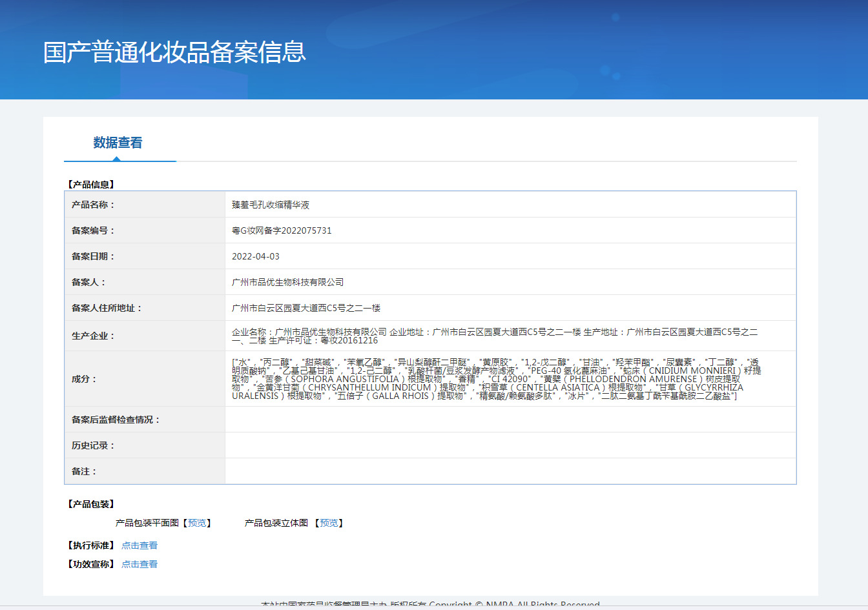The height and width of the screenshot is (610, 868).
Task: Click the empty 备案后监督检查情况 value cell
Action: (510, 420)
